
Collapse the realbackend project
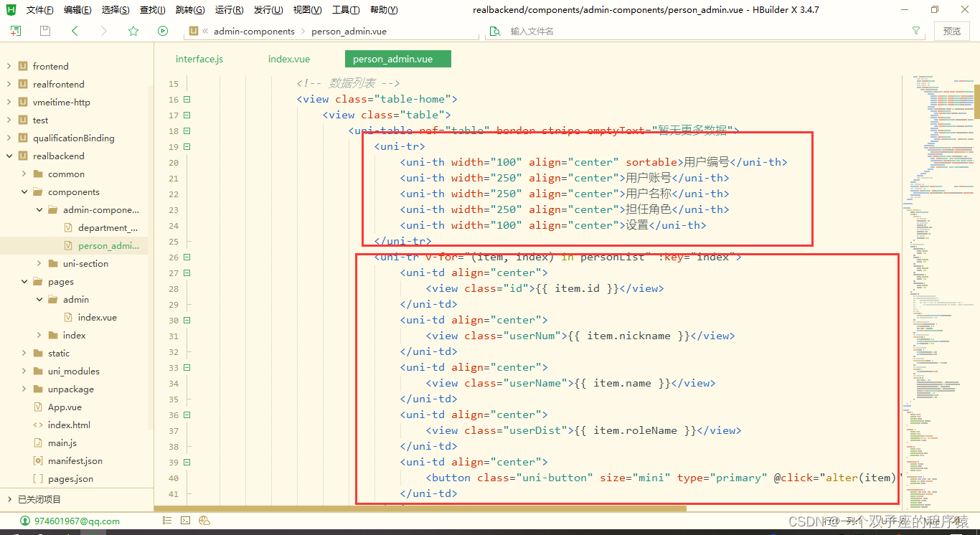(x=9, y=156)
